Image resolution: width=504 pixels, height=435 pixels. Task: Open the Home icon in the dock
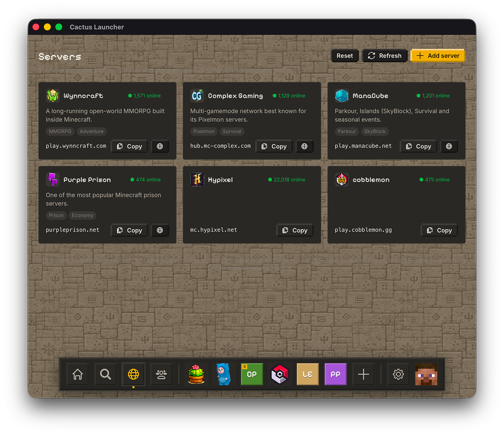(78, 374)
